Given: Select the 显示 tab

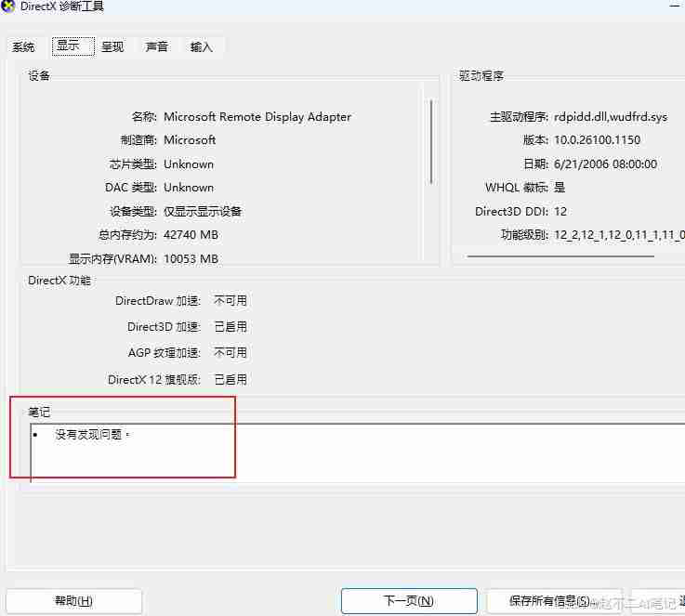Looking at the screenshot, I should coord(72,46).
